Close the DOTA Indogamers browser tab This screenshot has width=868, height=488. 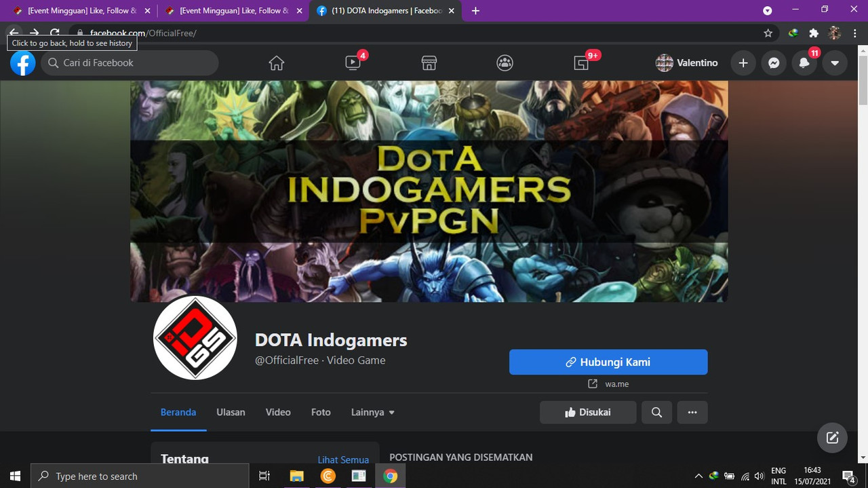pos(450,11)
